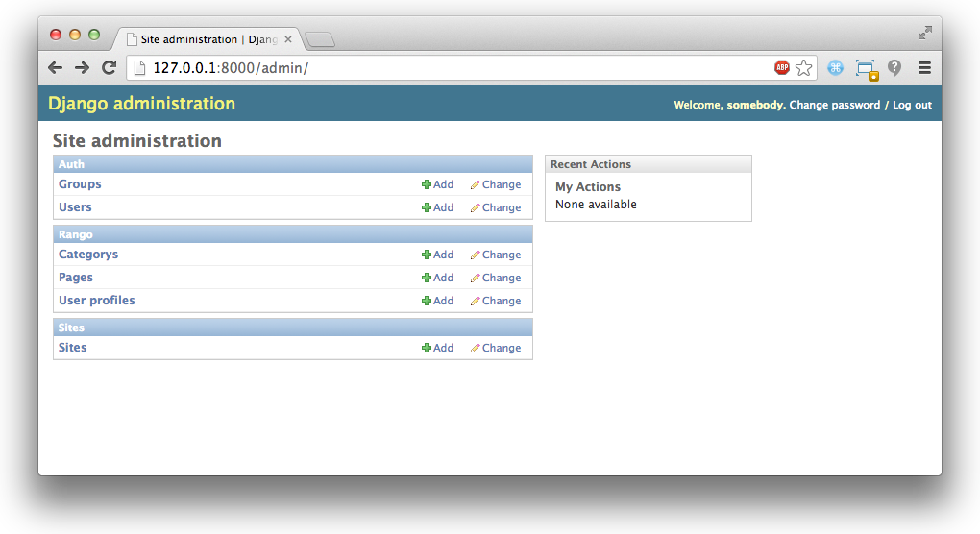Add a new Site entry

coord(437,348)
